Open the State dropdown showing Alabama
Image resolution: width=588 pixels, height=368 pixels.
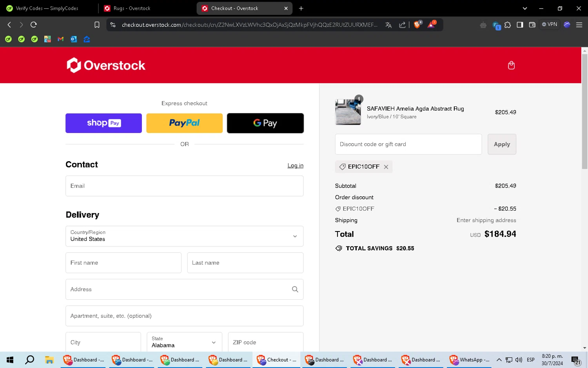click(184, 342)
